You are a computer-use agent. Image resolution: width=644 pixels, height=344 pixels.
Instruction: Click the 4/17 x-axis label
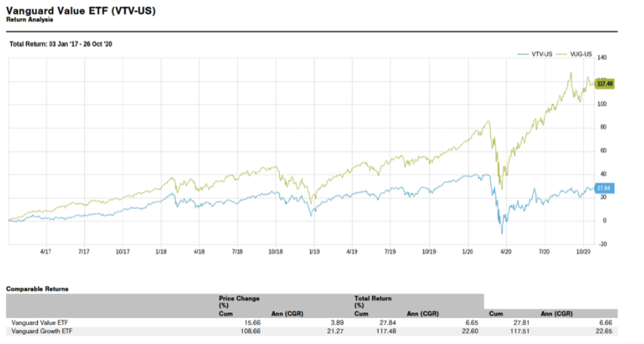(x=46, y=251)
